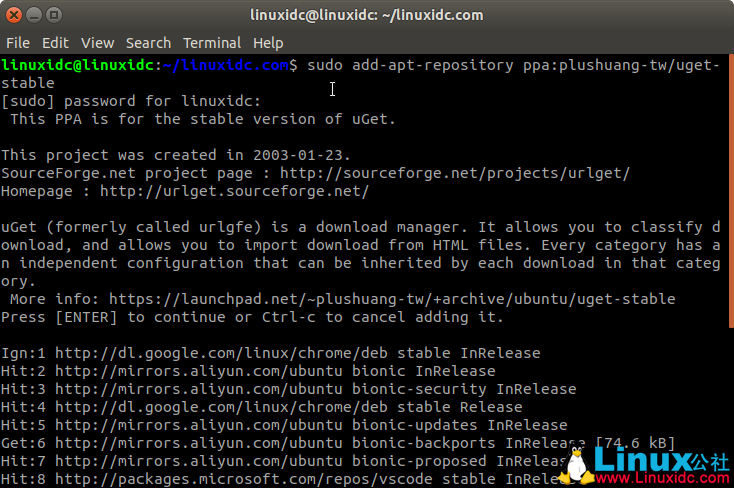The image size is (734, 488).
Task: Click 'This PPA is for the stable version' line
Action: [x=203, y=119]
